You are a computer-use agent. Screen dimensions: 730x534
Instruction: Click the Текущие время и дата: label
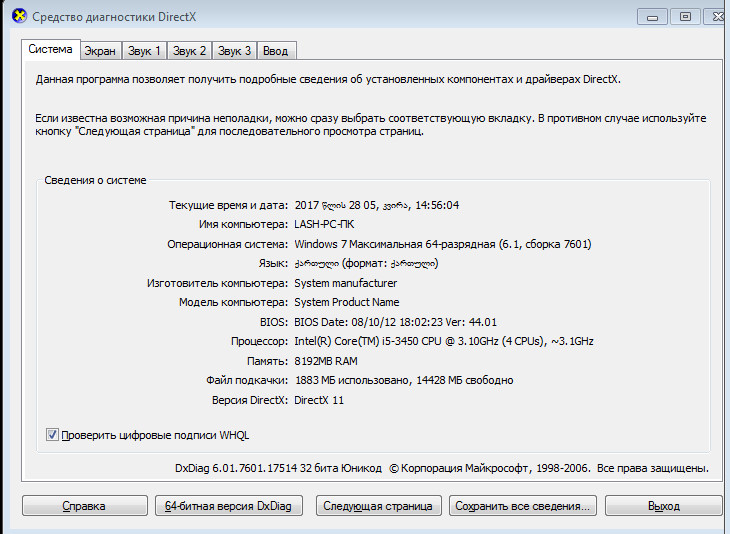(229, 205)
